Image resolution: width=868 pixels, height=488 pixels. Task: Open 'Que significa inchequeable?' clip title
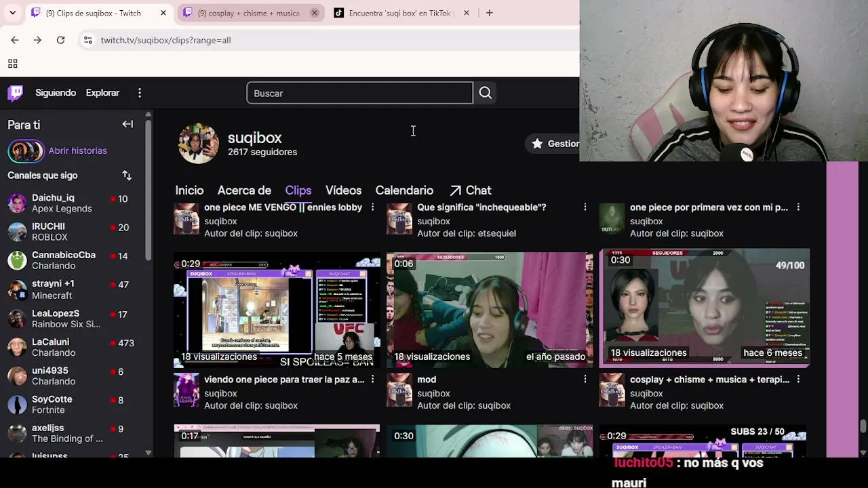pyautogui.click(x=481, y=207)
